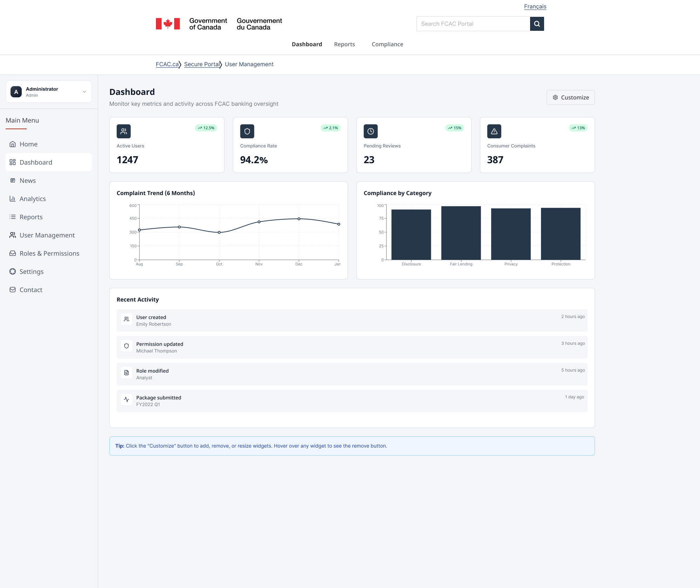Click the Emily Robertson activity row text

pos(154,324)
